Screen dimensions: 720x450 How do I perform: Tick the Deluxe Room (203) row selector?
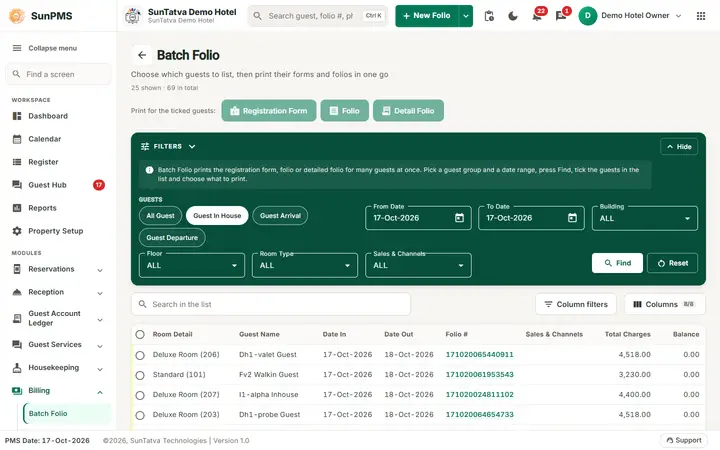(x=140, y=415)
